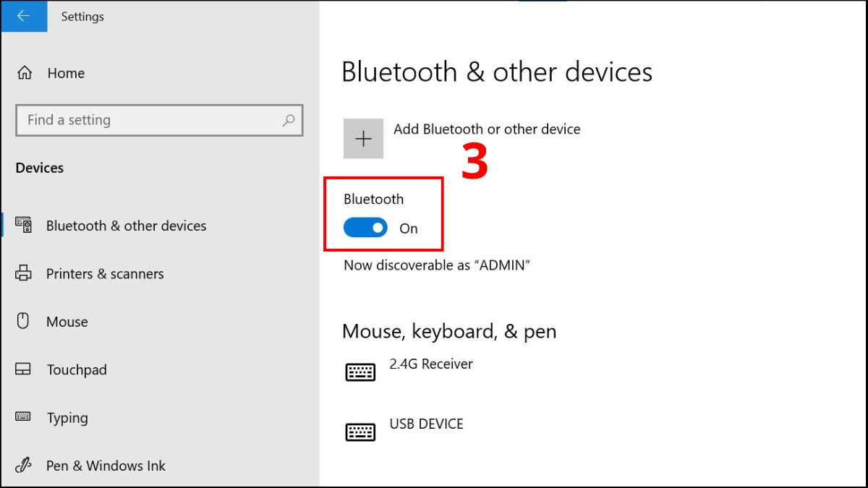Click the Find a setting search box

145,120
